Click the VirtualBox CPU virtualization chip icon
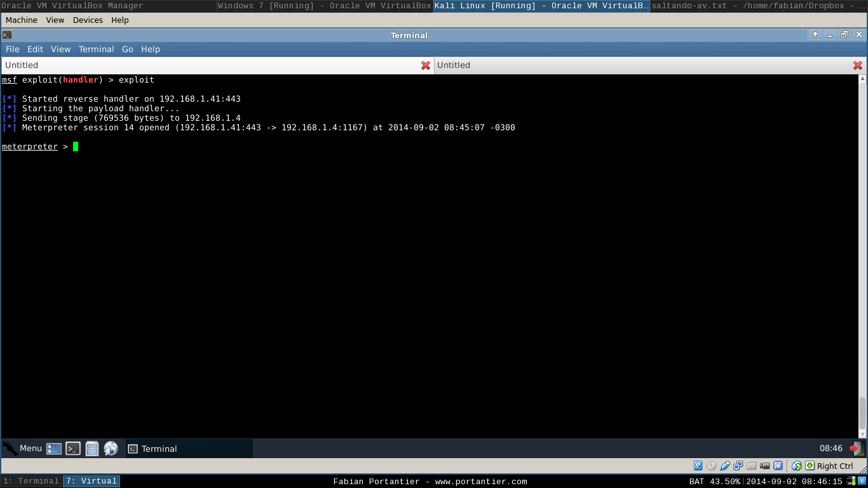868x488 pixels. (x=778, y=466)
